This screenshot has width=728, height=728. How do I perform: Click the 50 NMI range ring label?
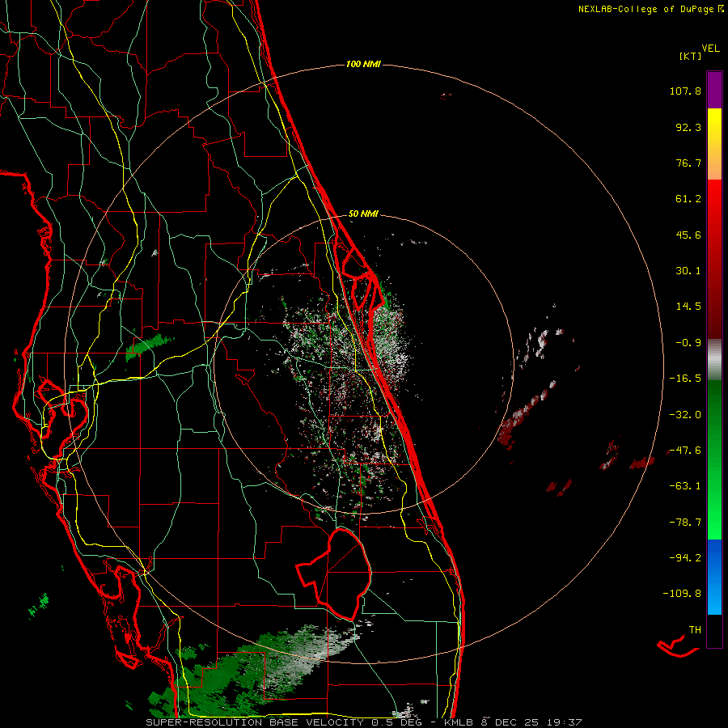[x=363, y=214]
